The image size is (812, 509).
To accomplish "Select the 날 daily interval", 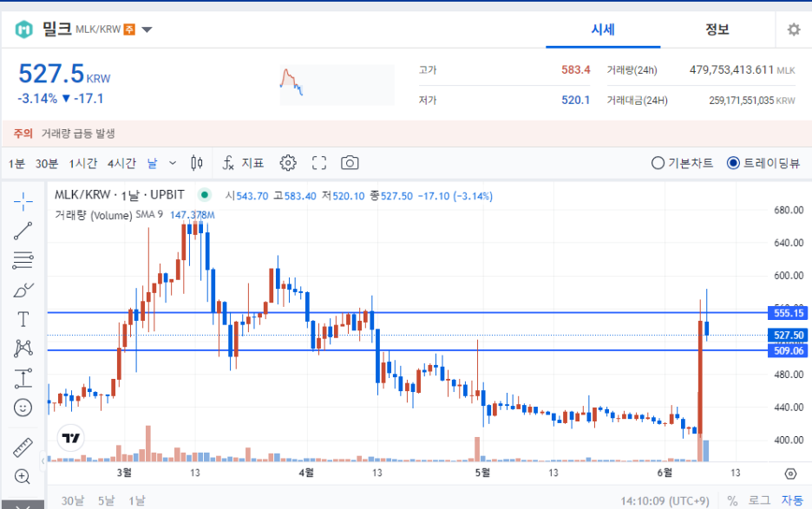I will point(153,164).
